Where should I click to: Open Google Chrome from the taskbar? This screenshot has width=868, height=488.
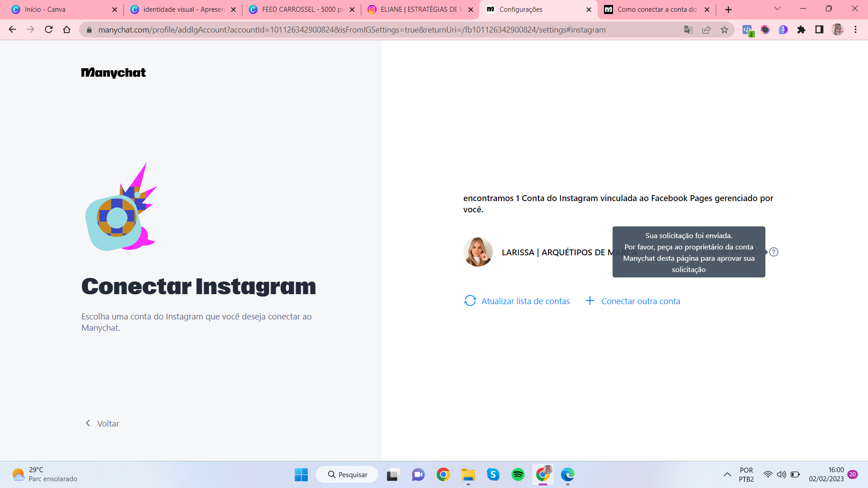coord(443,474)
